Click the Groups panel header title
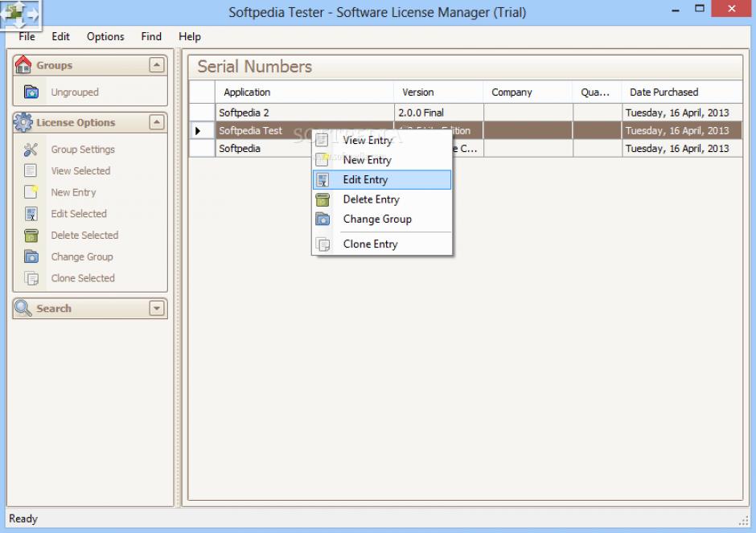 (x=55, y=65)
